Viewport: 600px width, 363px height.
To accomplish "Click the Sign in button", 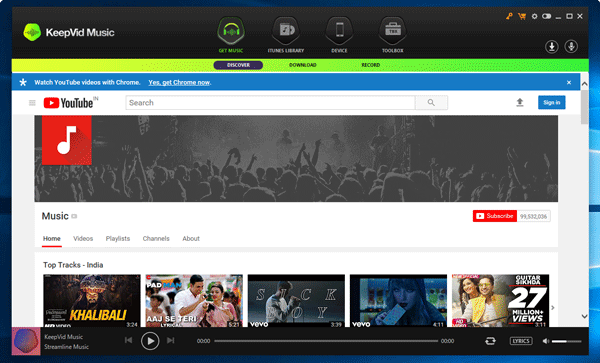I will pyautogui.click(x=551, y=102).
